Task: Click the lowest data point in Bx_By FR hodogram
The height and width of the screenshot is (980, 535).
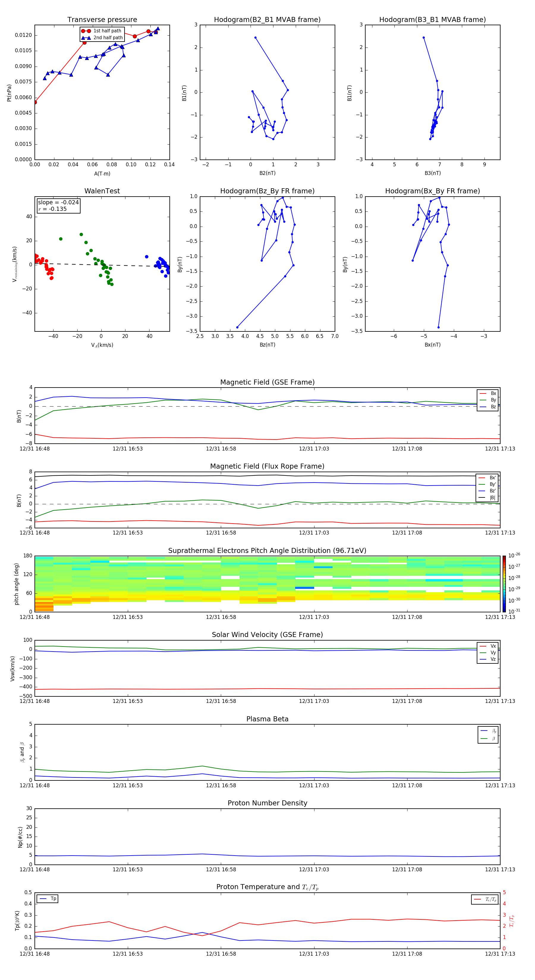Action: [439, 327]
